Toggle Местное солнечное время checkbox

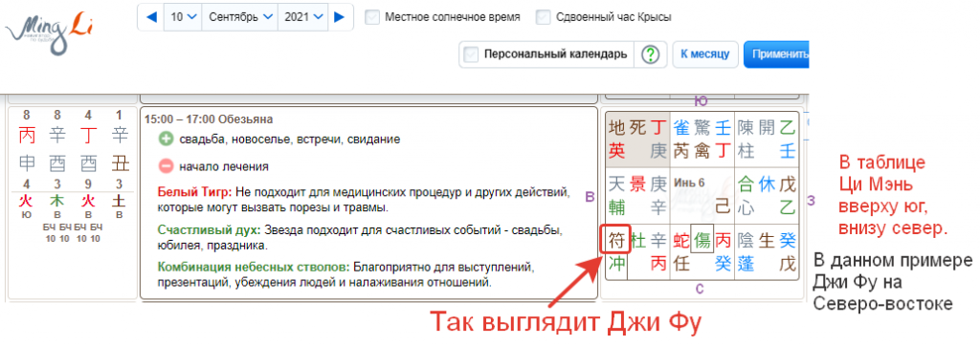pos(373,17)
